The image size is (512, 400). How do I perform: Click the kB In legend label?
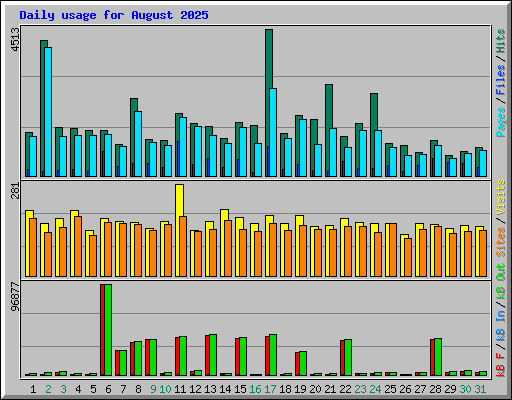point(500,317)
